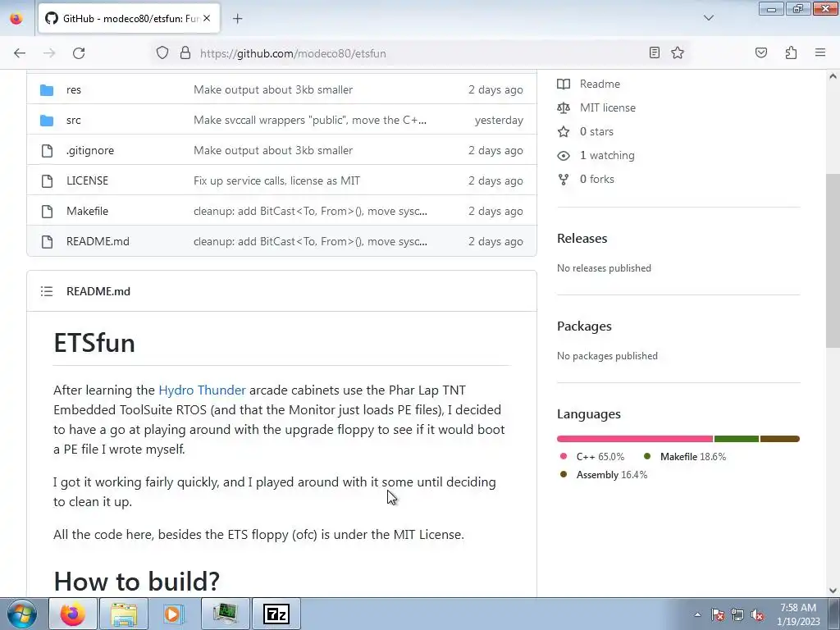Open the Packages heading link

[584, 326]
